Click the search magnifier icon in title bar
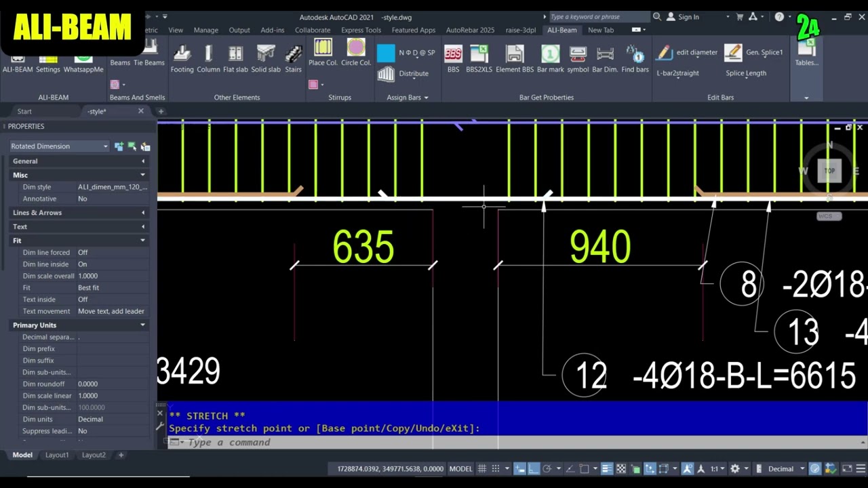 656,17
